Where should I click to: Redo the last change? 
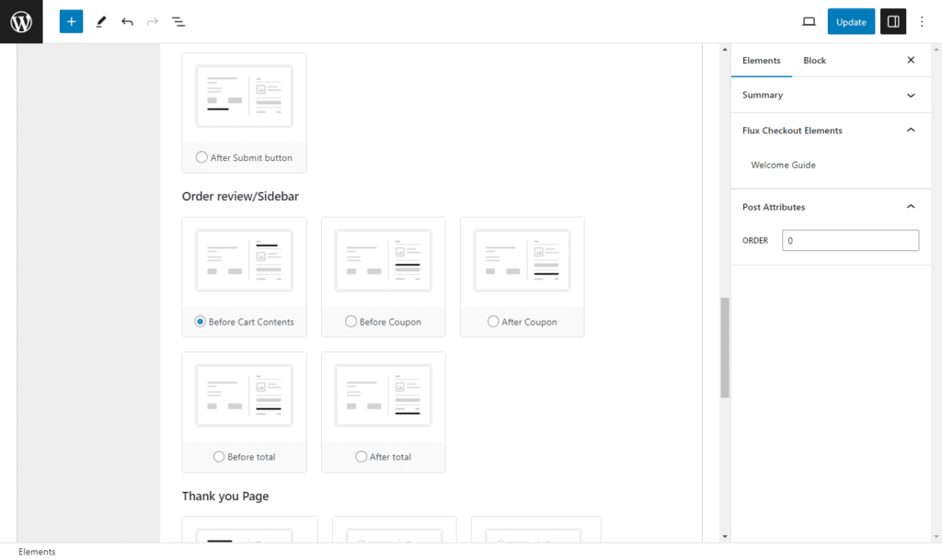click(x=153, y=21)
